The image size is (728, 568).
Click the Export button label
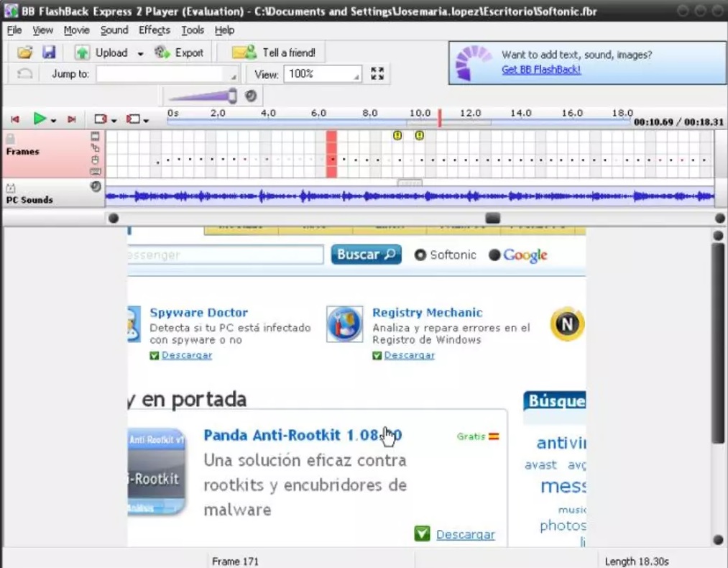pyautogui.click(x=189, y=52)
